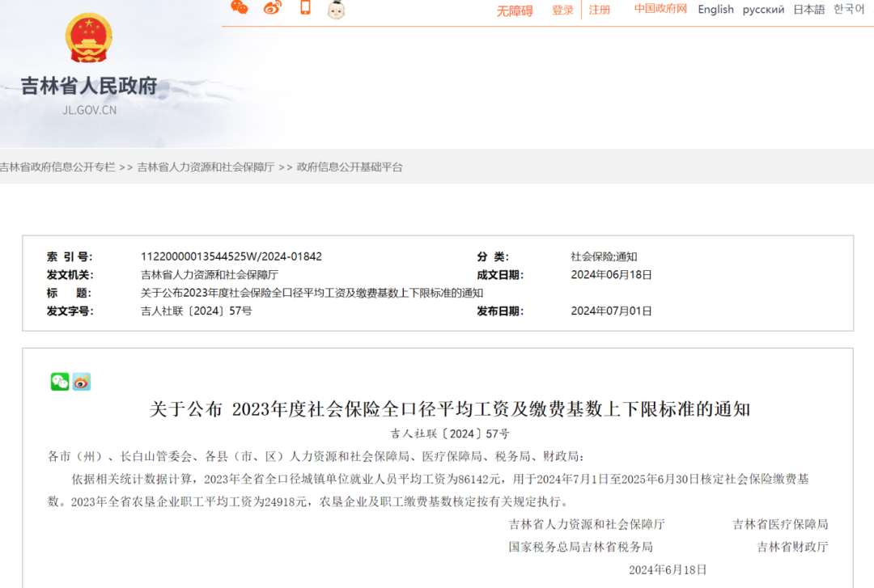Switch site language to English
Viewport: 874px width, 588px height.
click(x=715, y=10)
